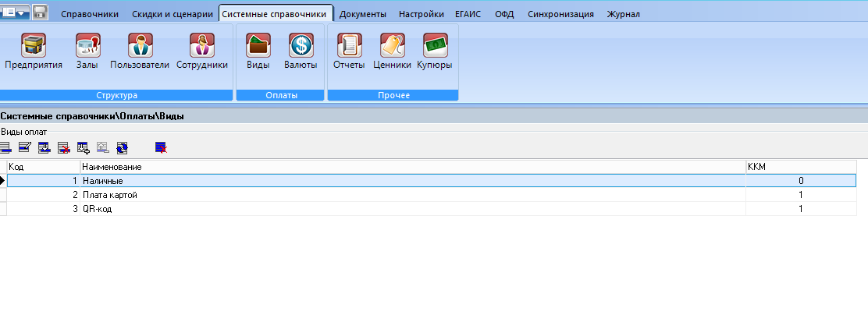
Task: Click the Оплаты group label
Action: pyautogui.click(x=281, y=96)
